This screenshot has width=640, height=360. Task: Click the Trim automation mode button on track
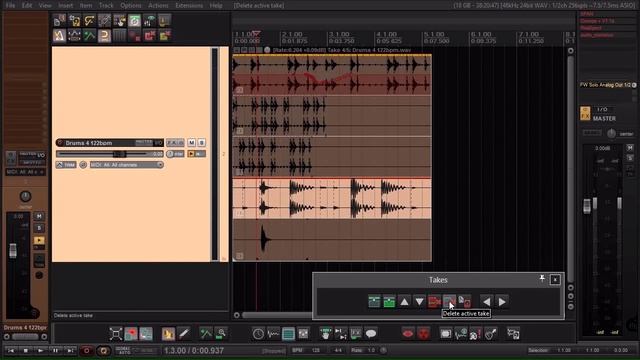pos(66,164)
